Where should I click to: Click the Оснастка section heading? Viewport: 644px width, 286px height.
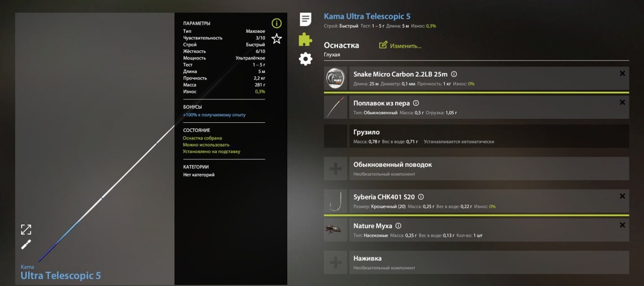[x=341, y=46]
